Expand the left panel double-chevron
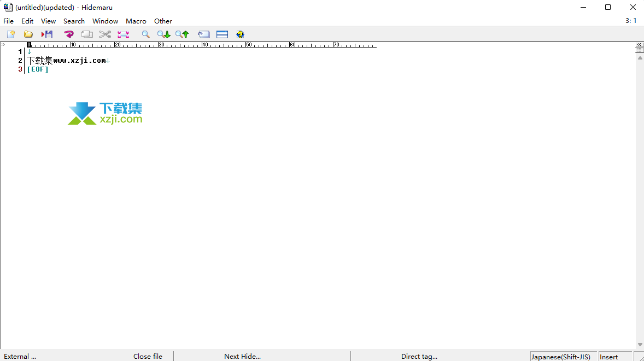 tap(3, 44)
